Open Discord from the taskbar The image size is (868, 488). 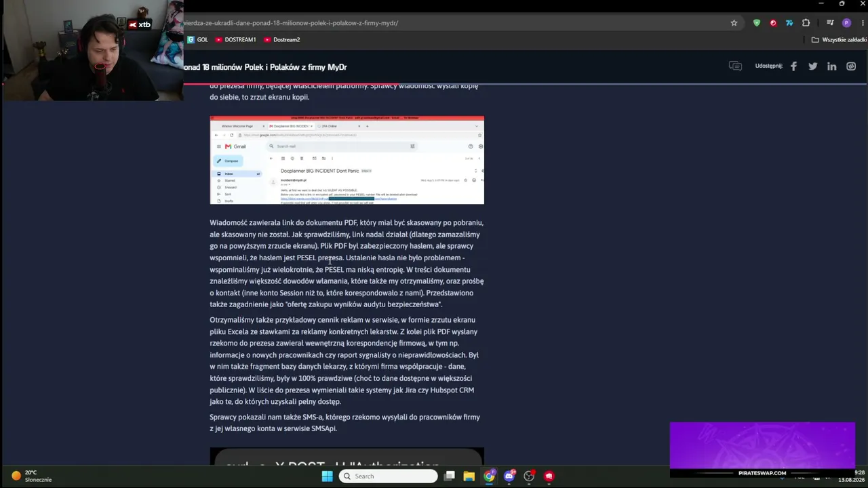(509, 476)
